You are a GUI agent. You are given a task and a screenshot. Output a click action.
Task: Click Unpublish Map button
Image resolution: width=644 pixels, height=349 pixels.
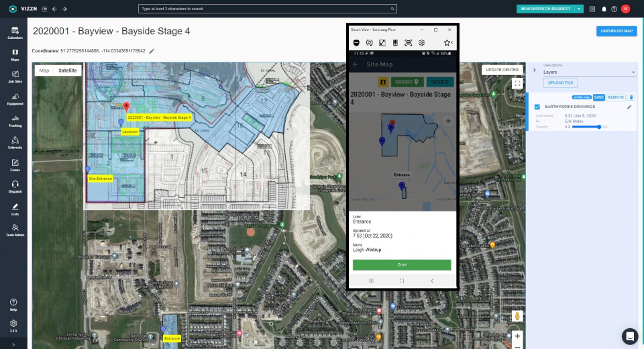(x=616, y=31)
